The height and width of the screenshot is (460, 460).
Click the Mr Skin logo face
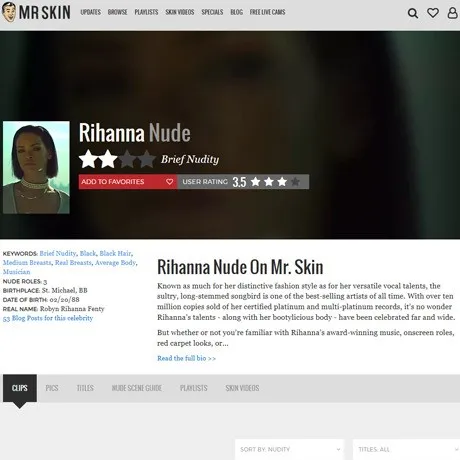click(x=9, y=12)
